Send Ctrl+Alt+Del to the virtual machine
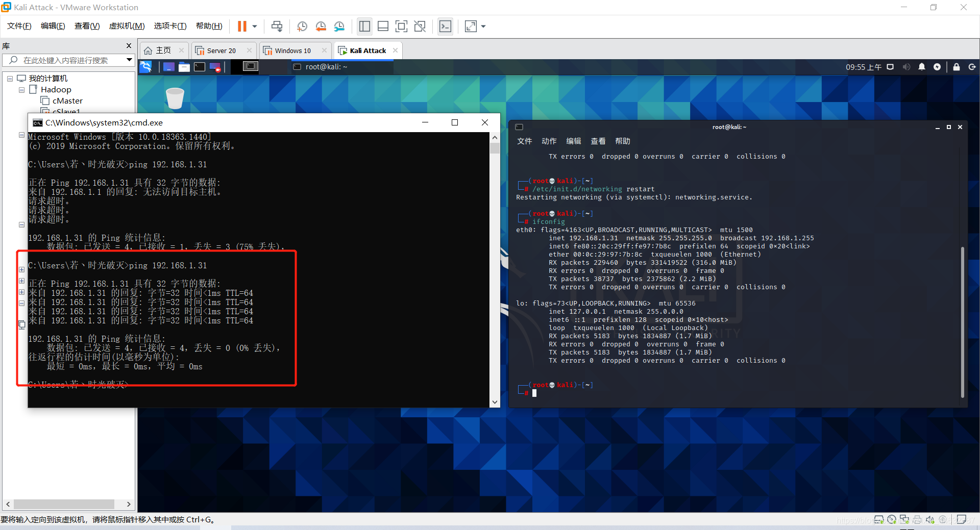 (x=277, y=26)
